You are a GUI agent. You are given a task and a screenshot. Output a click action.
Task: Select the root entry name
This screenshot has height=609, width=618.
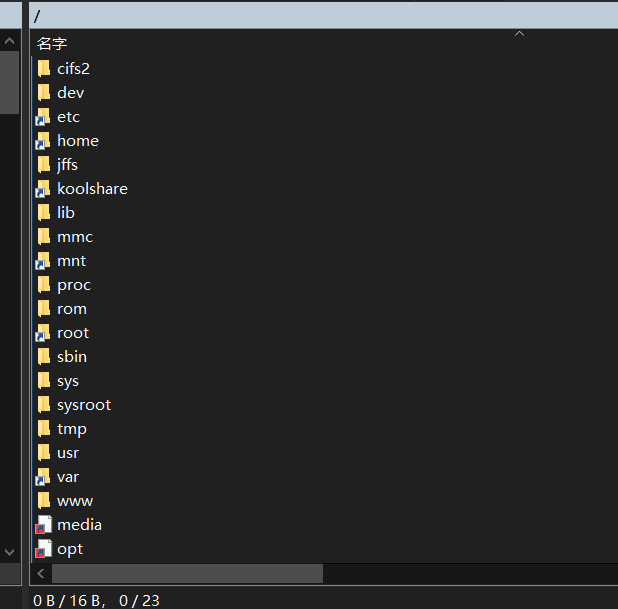tap(73, 333)
